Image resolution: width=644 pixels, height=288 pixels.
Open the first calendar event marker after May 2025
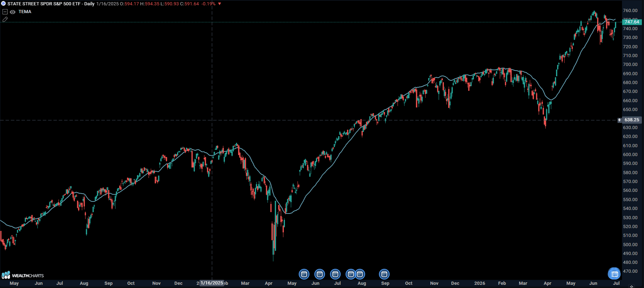[x=304, y=274]
